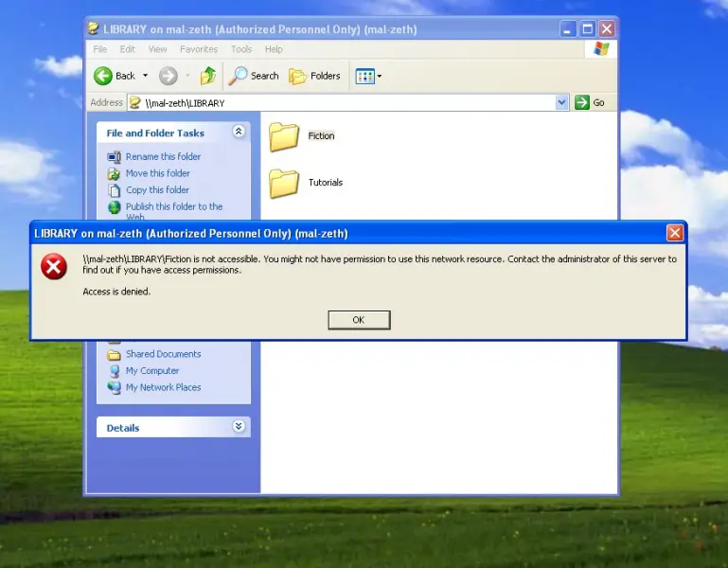Click the Publish to Web globe icon
This screenshot has height=568, width=728.
coord(115,207)
